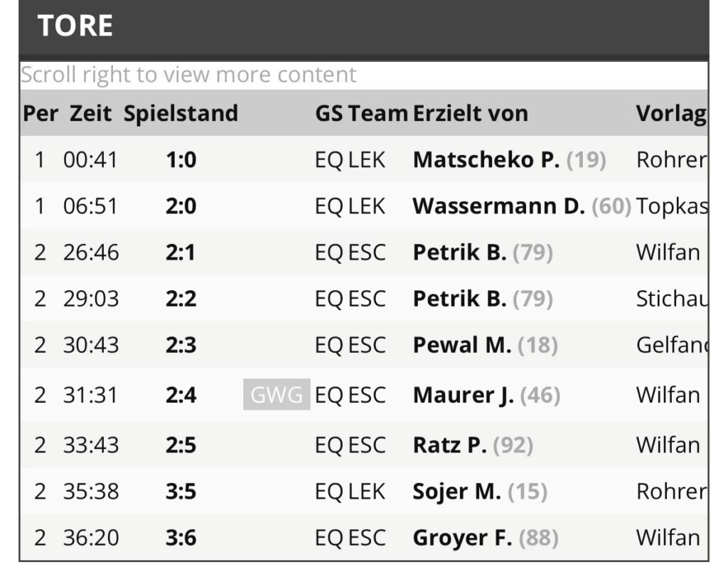Click the 3:6 score in last row
728x567 pixels.
181,537
